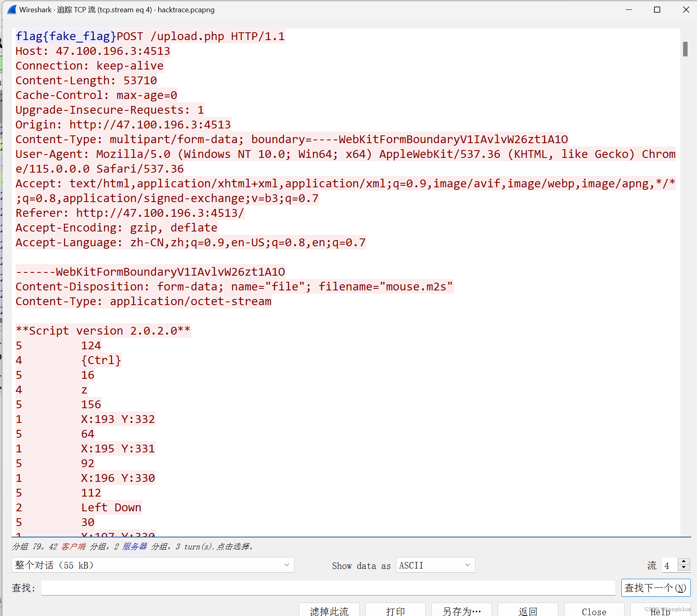697x616 pixels.
Task: Click the ;q=0.8,application/signed-exchange line
Action: click(167, 198)
